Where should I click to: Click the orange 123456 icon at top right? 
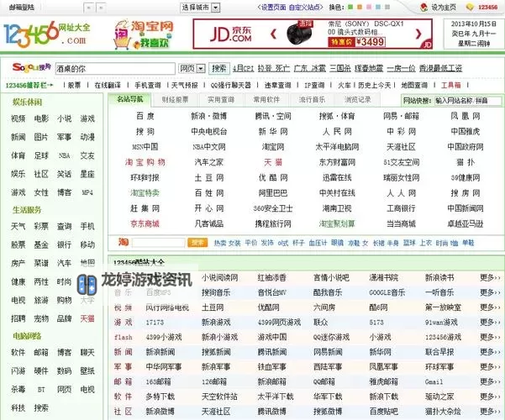469,6
